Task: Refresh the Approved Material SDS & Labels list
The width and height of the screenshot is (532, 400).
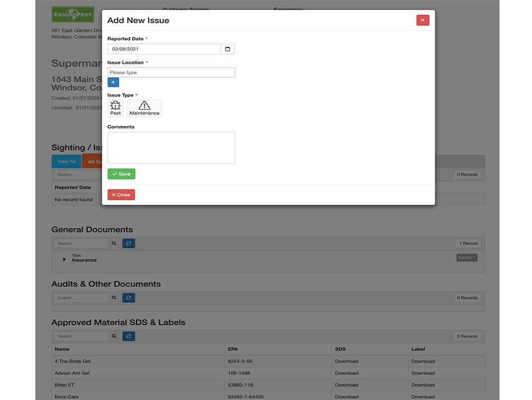Action: click(x=129, y=336)
